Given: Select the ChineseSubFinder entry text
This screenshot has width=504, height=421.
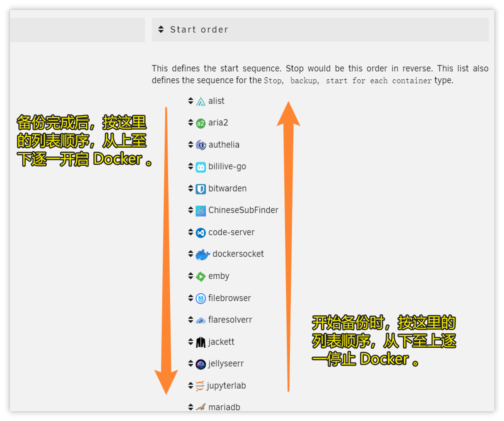Looking at the screenshot, I should coord(243,210).
